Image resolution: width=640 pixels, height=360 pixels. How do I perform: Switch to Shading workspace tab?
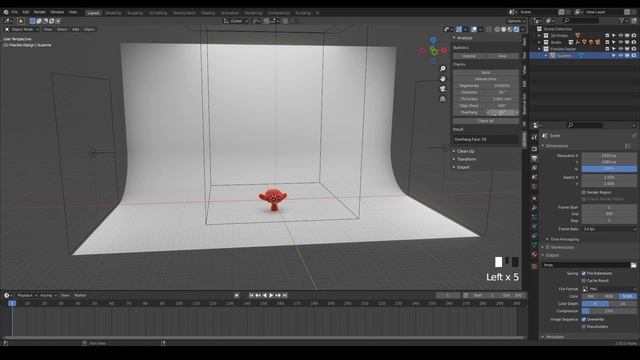coord(208,13)
